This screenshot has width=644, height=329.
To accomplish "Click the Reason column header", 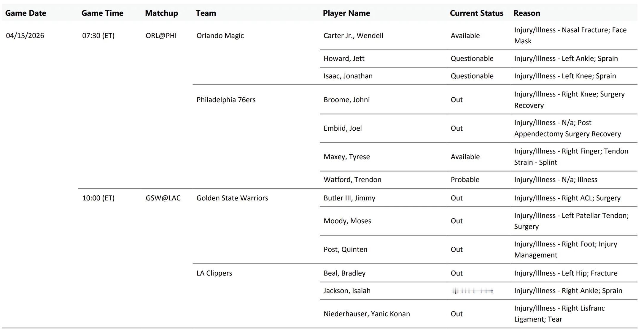I will coord(527,13).
